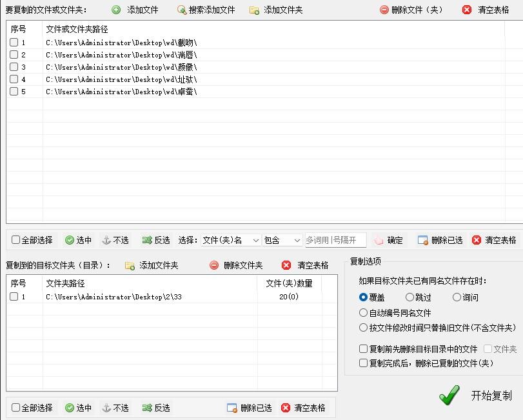Click the 多词用|号隔开 keyword input field

click(335, 240)
